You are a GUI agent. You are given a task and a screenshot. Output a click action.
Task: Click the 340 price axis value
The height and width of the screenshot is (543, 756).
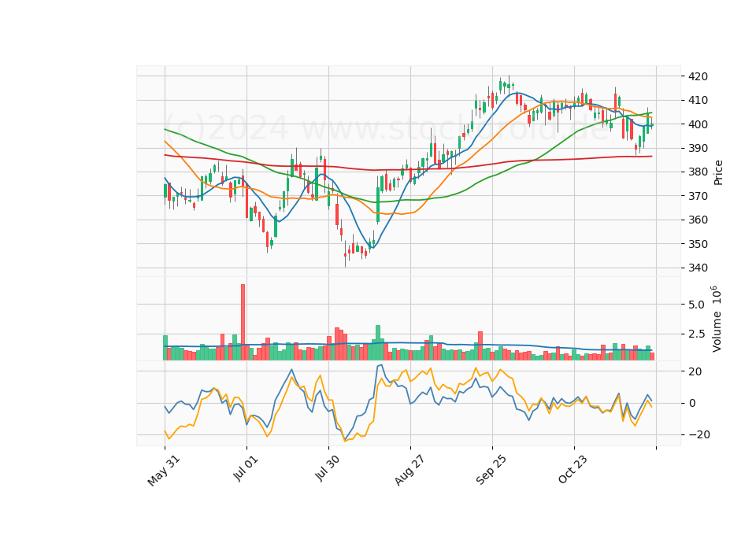(x=699, y=268)
